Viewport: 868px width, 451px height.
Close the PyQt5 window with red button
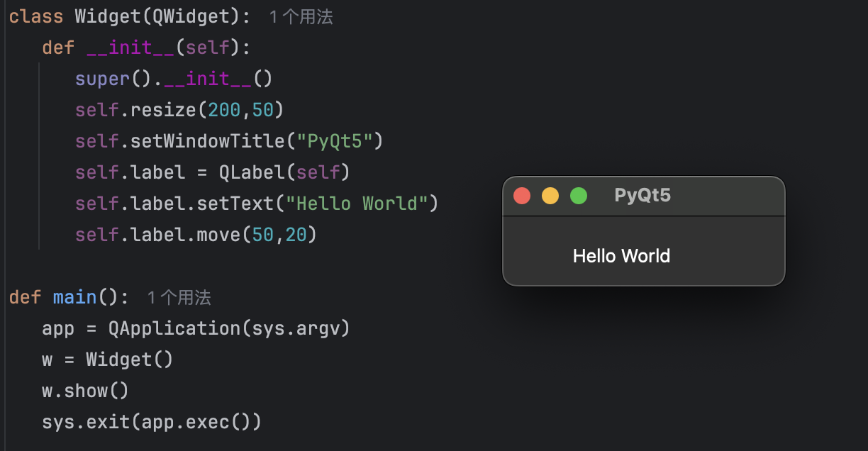[522, 196]
